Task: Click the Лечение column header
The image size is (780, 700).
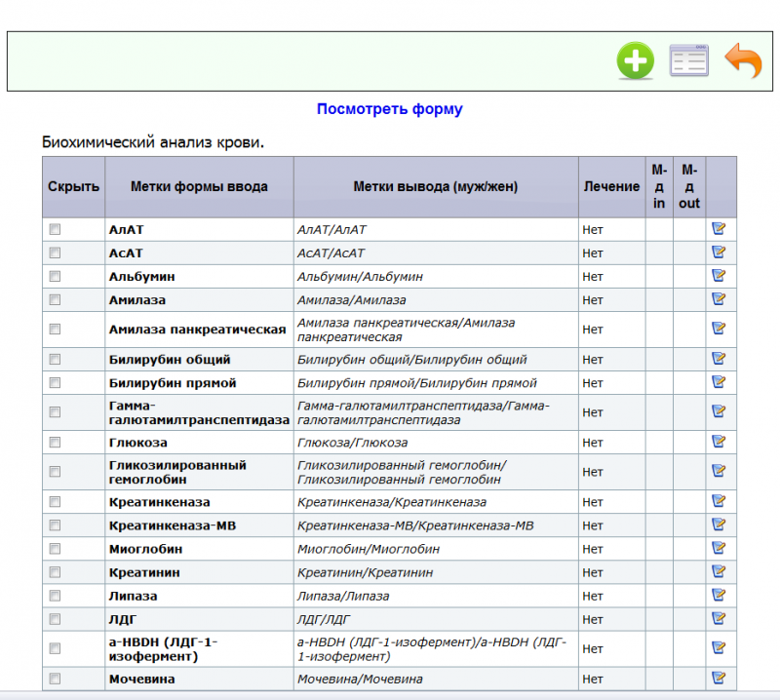Action: coord(611,186)
